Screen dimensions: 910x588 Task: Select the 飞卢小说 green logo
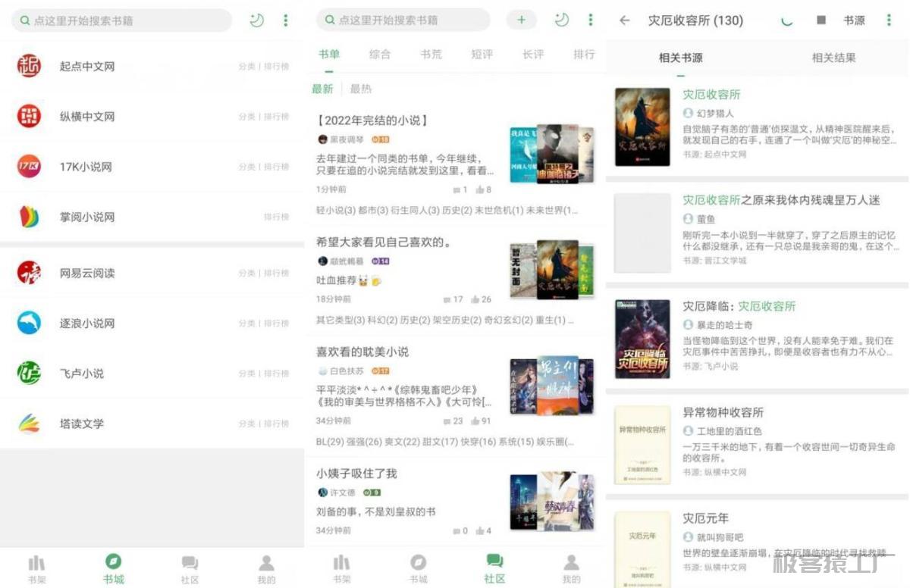(x=29, y=374)
